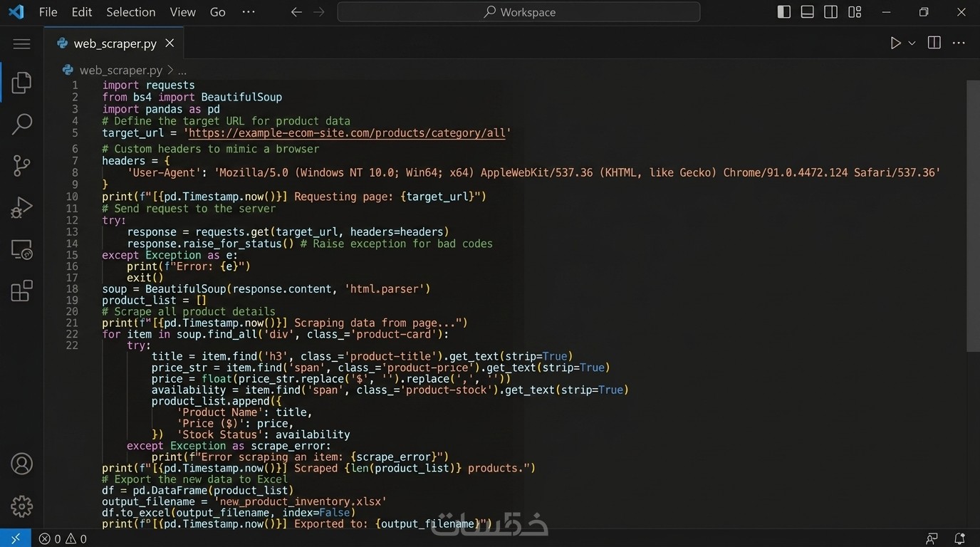Viewport: 980px width, 547px height.
Task: Click the 'import requests' line
Action: pyautogui.click(x=148, y=85)
